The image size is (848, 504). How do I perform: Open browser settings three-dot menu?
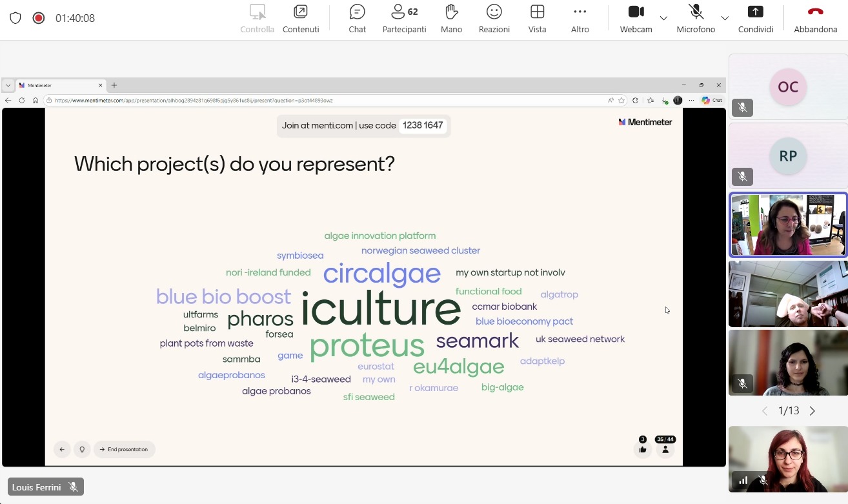[x=692, y=101]
